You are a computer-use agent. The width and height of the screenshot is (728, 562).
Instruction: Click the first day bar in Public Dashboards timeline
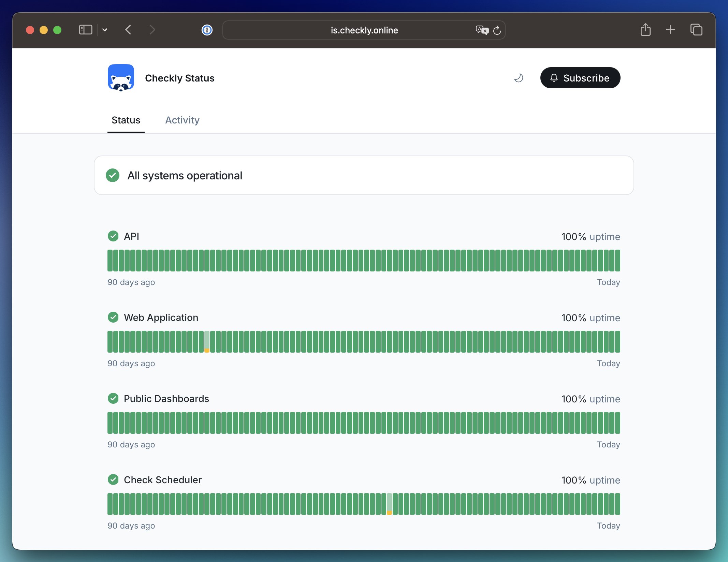coord(110,423)
